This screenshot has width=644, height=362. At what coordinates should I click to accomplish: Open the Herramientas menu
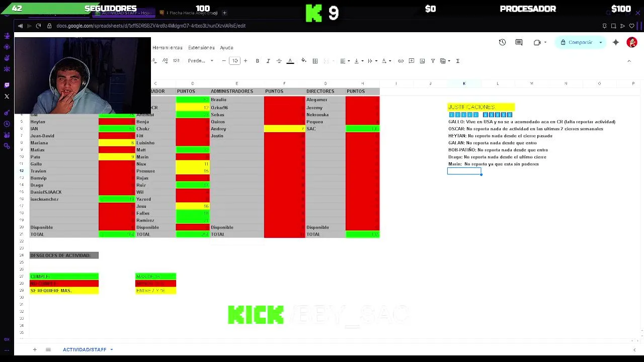(168, 48)
